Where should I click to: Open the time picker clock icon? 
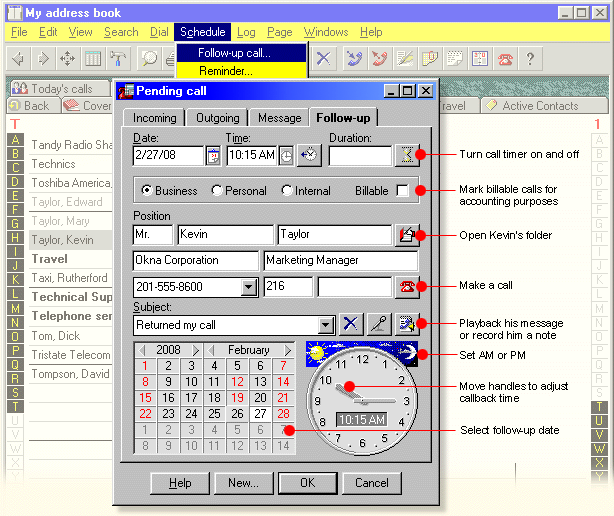click(286, 156)
